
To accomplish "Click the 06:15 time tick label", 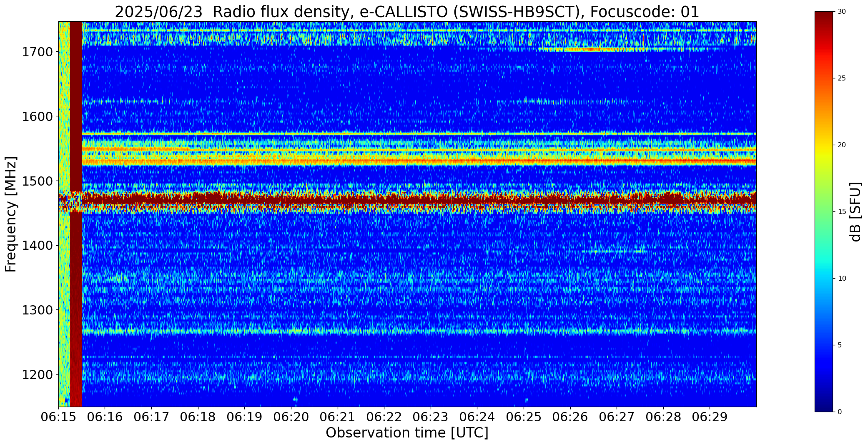I will click(x=58, y=417).
